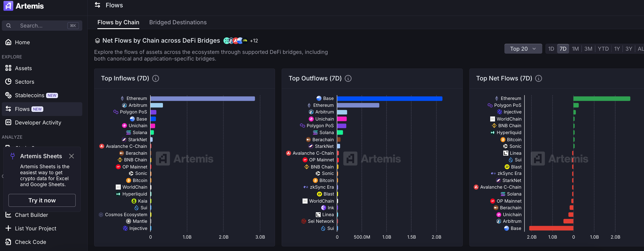The width and height of the screenshot is (644, 251).
Task: Select the 1D time range
Action: (551, 49)
